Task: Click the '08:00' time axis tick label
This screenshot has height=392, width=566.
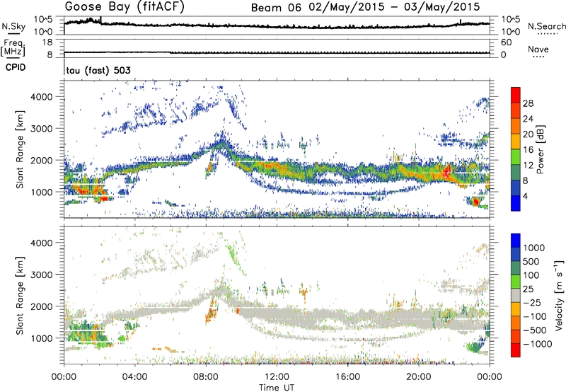Action: [x=206, y=377]
